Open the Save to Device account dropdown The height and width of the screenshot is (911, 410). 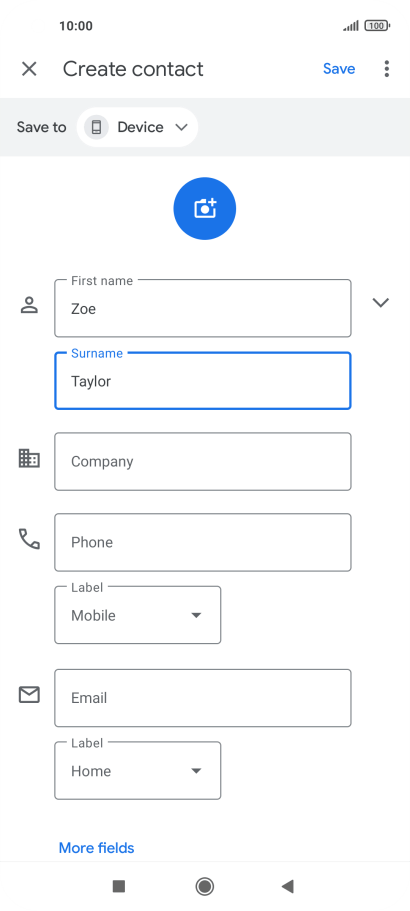pos(137,127)
